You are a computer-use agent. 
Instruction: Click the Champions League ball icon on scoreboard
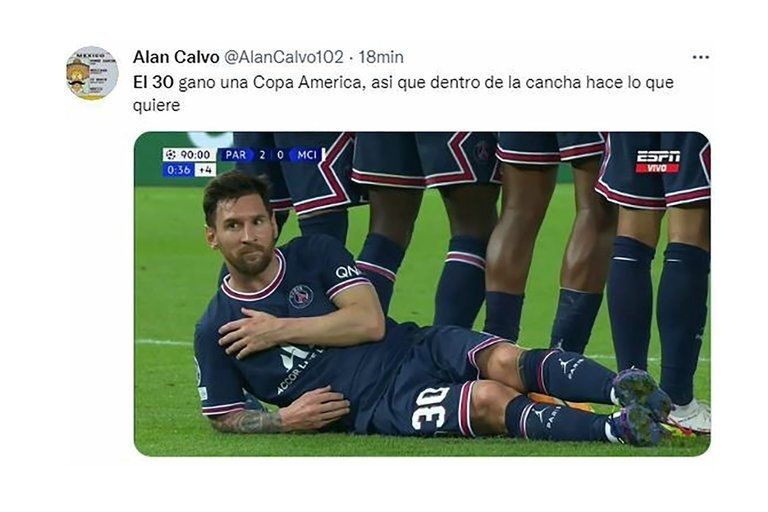point(170,155)
